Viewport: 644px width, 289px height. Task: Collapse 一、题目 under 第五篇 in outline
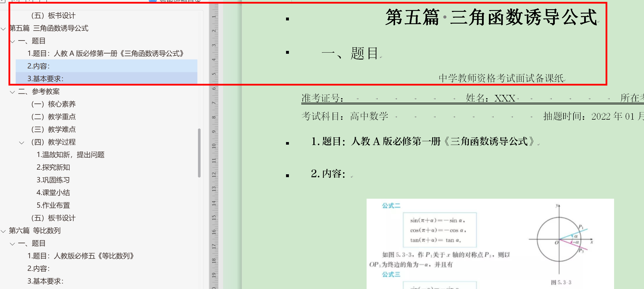[x=12, y=41]
